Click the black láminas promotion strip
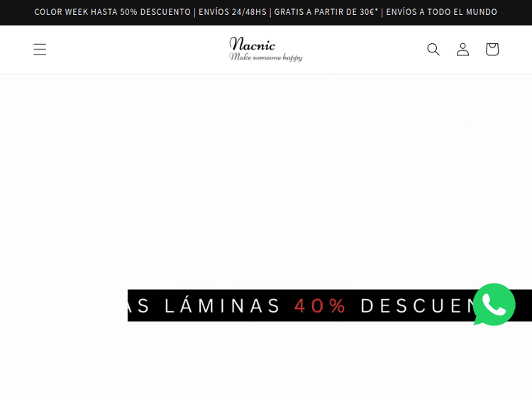The image size is (532, 399). [x=330, y=305]
